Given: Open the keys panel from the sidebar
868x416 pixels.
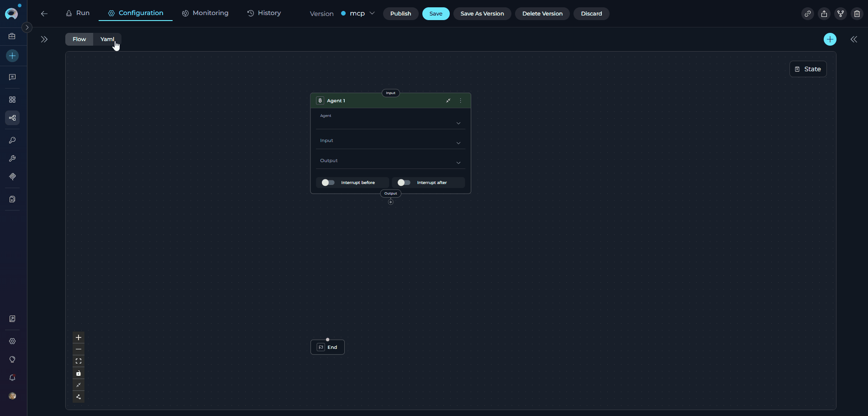Looking at the screenshot, I should click(12, 140).
